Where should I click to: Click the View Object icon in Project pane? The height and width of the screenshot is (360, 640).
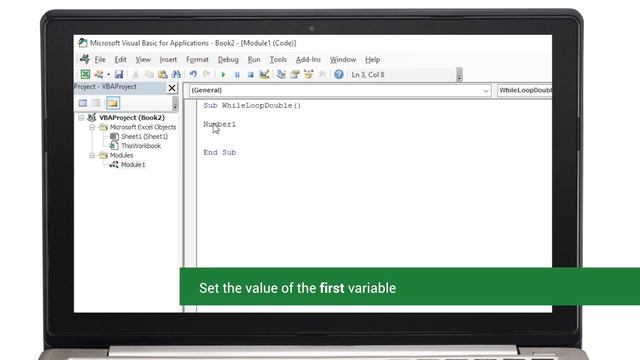tap(96, 103)
